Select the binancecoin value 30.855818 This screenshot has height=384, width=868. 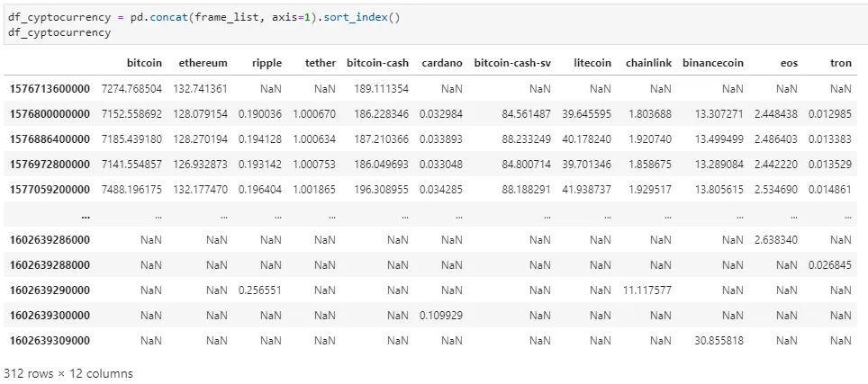[x=719, y=340]
